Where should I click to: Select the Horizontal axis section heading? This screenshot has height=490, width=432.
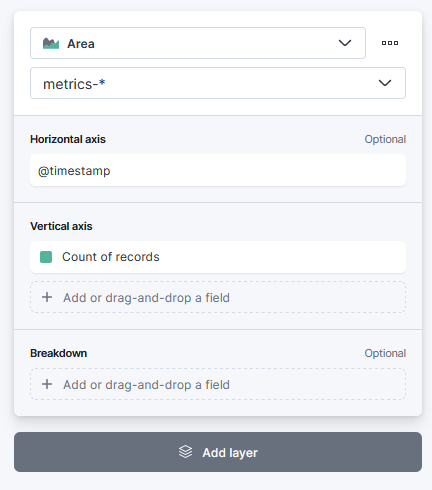[x=68, y=139]
